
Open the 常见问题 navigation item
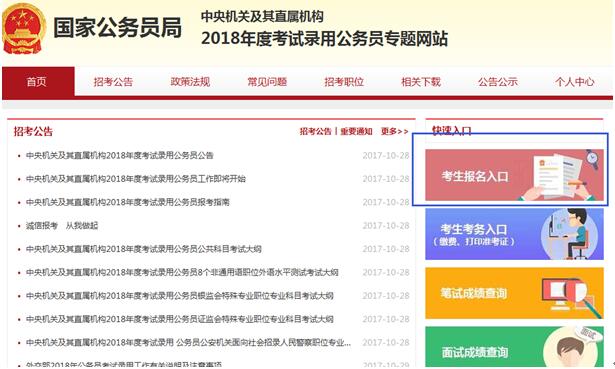[x=267, y=82]
